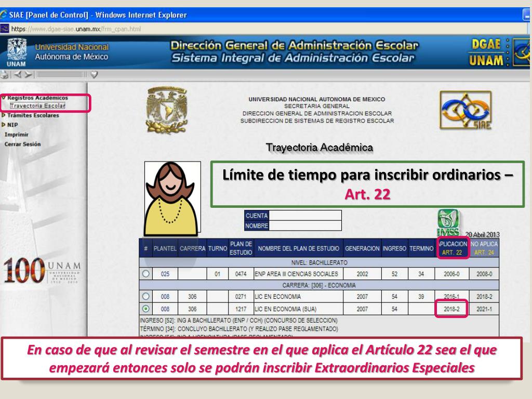
Task: Expand the Trámites Escolares triangle
Action: point(4,115)
